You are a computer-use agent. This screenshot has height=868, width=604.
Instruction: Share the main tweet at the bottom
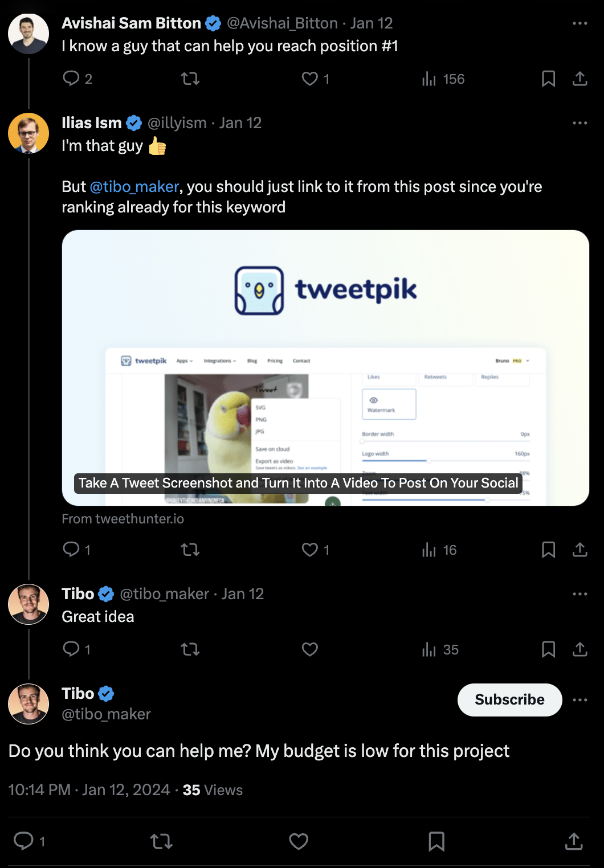coord(574,841)
